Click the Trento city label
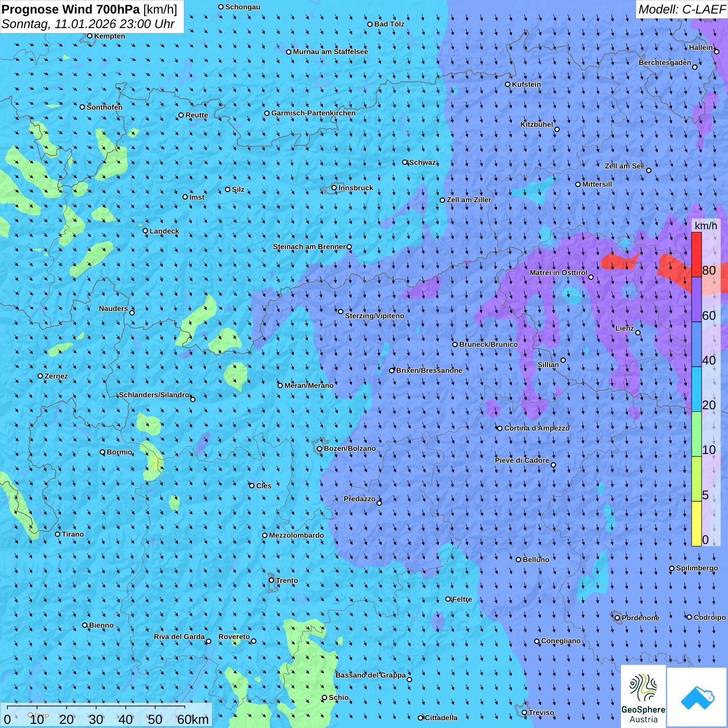 click(x=287, y=580)
